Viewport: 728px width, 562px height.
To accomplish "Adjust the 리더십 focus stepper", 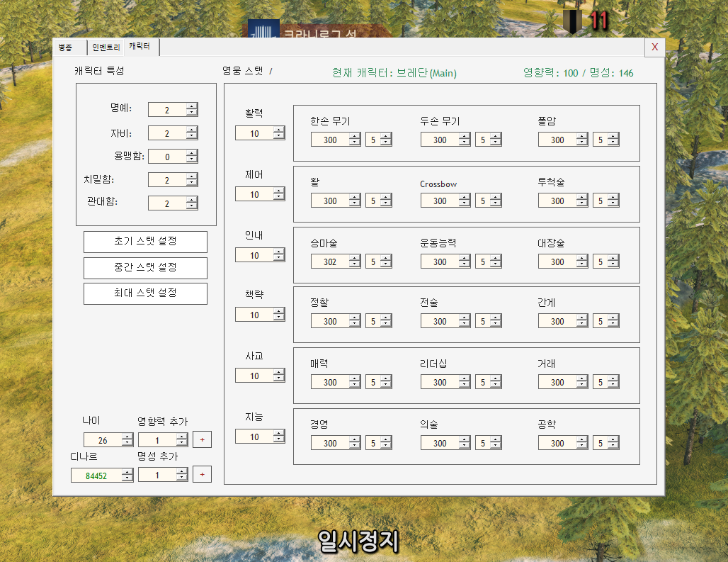I will click(496, 381).
